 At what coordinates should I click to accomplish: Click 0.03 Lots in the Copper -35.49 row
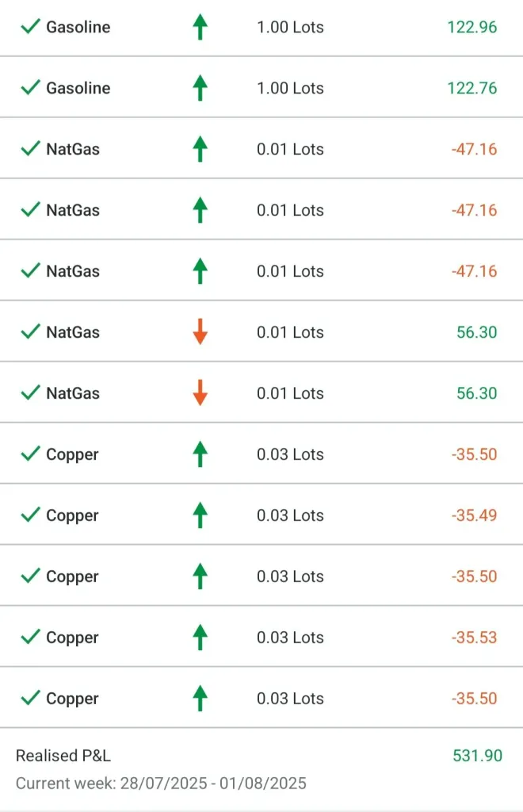click(290, 515)
